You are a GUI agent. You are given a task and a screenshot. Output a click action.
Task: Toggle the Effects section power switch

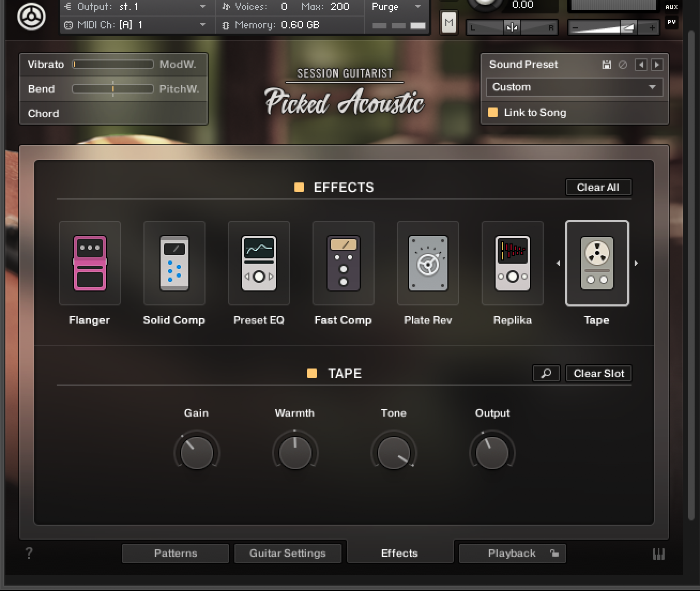[299, 187]
